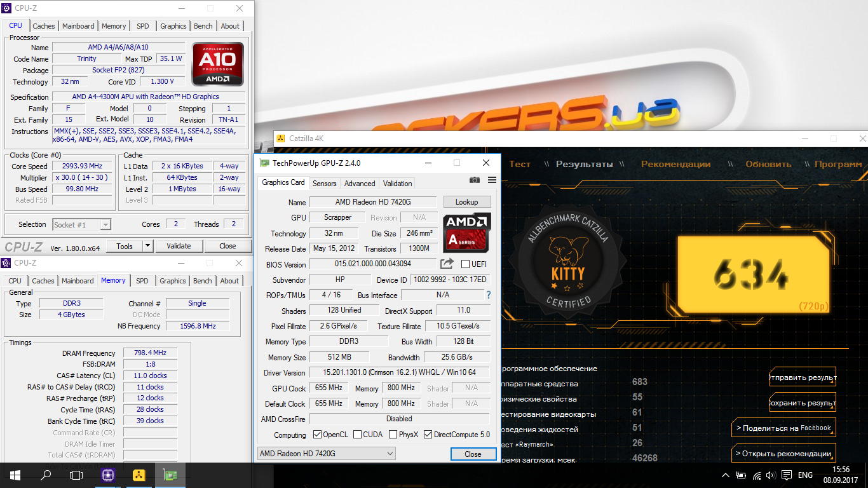Viewport: 868px width, 488px height.
Task: Open Memory tab in top CPU-Z window
Action: (114, 26)
